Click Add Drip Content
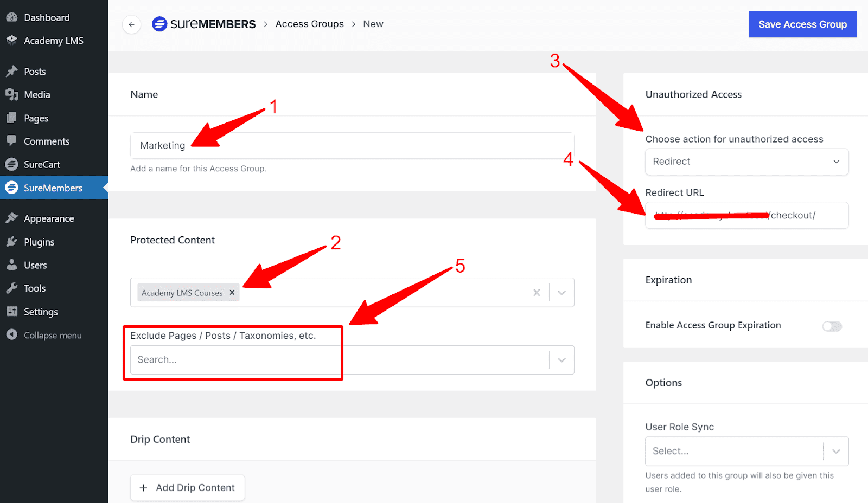This screenshot has height=503, width=868. (x=187, y=487)
